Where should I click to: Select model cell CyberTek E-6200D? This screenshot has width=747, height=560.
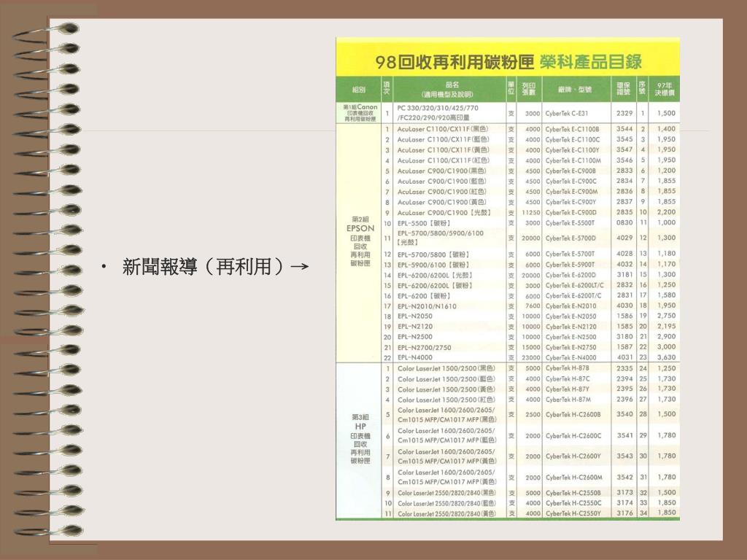pos(570,275)
